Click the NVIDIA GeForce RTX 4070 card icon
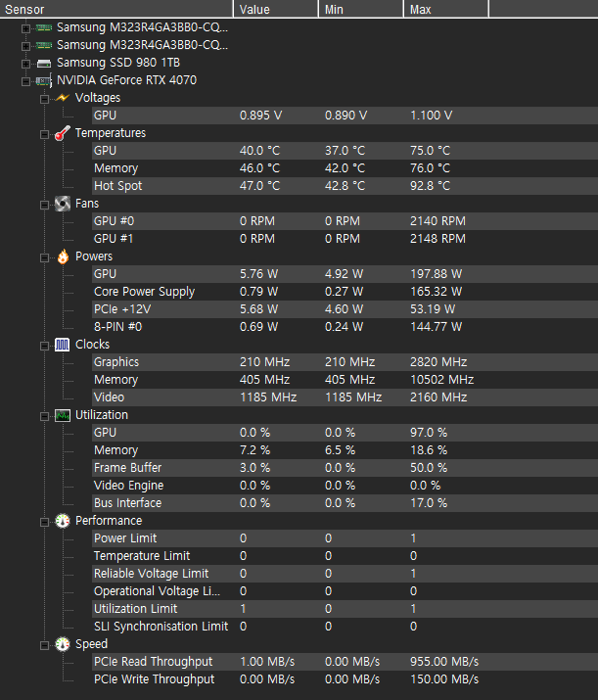 [x=44, y=80]
